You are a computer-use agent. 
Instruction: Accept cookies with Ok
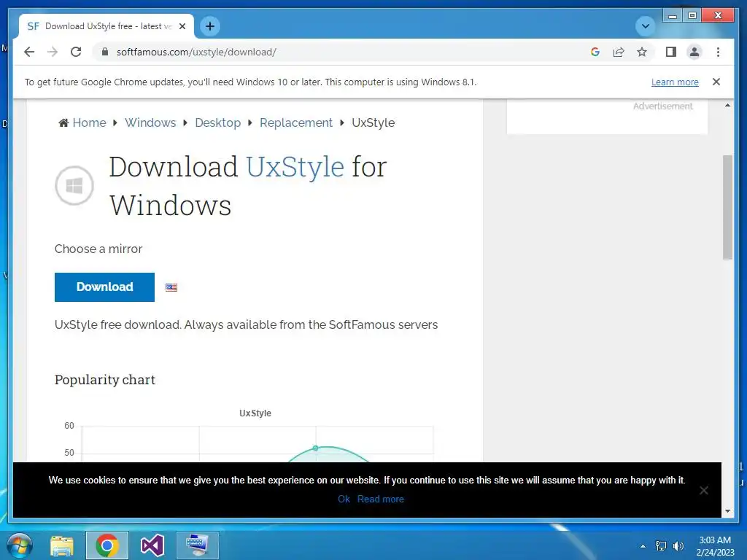click(x=344, y=499)
